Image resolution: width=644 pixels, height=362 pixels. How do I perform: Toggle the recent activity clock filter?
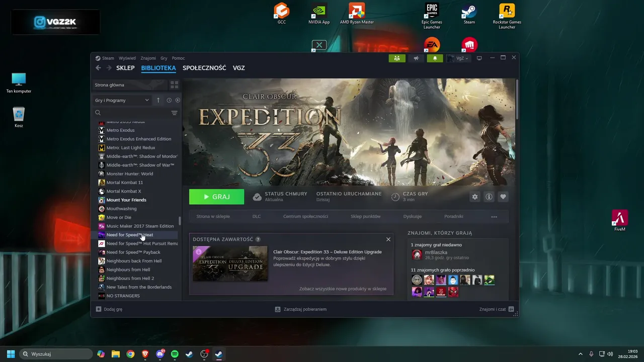tap(169, 100)
